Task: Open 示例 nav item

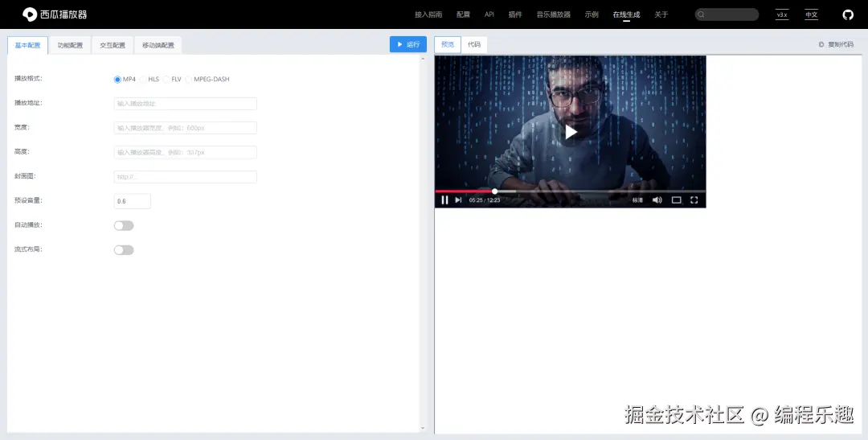Action: 592,15
